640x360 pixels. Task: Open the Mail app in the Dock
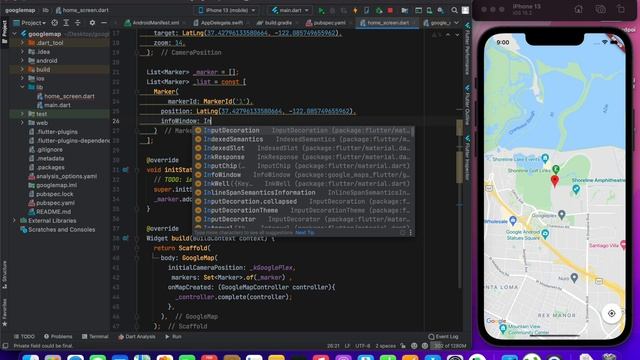(x=120, y=357)
